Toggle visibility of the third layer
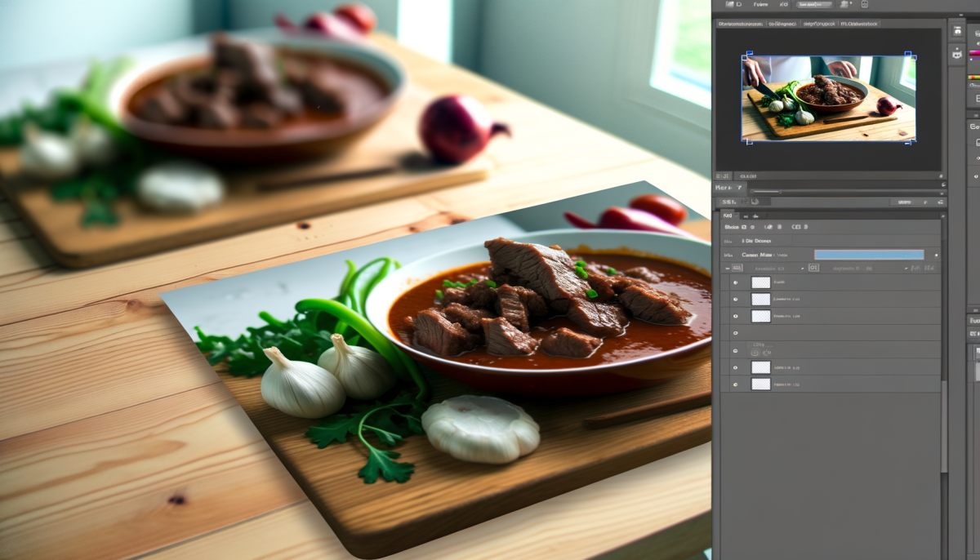Screen dimensions: 980x560 [x=735, y=316]
